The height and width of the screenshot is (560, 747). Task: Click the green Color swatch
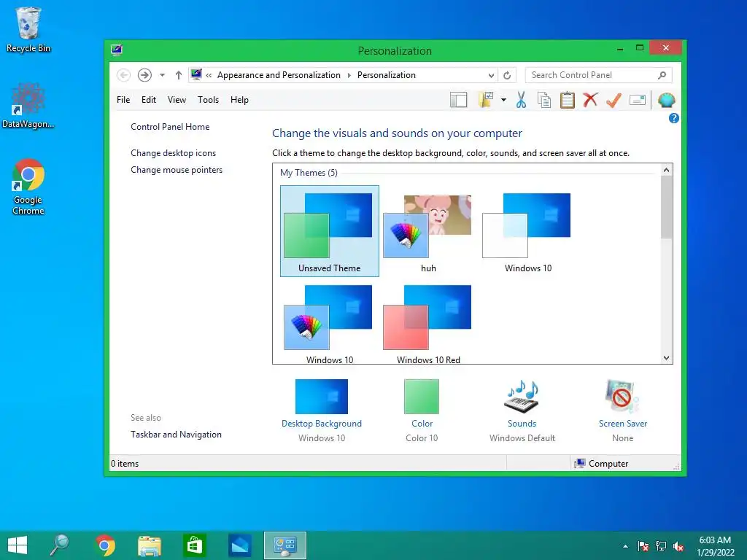(422, 396)
